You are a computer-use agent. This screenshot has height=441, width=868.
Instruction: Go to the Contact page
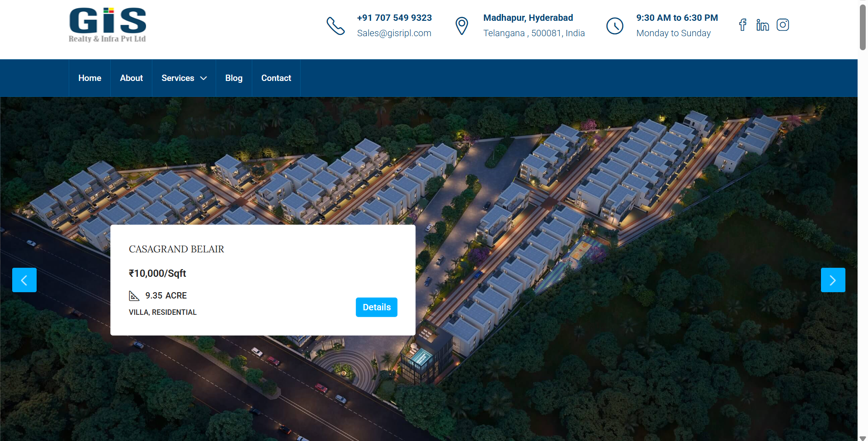tap(276, 78)
